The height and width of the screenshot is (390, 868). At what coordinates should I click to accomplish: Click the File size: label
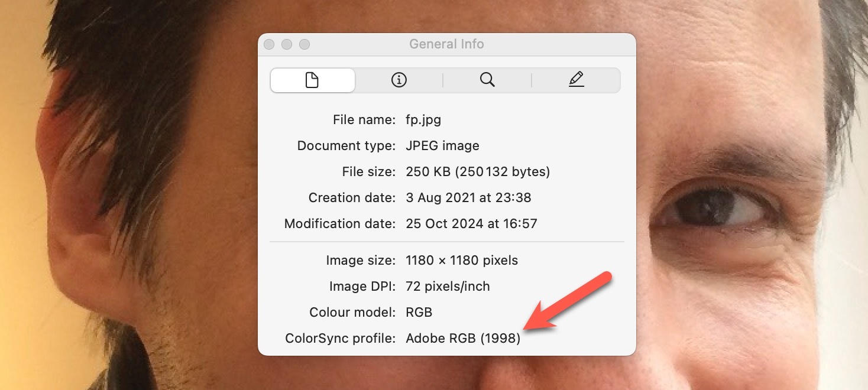point(368,172)
